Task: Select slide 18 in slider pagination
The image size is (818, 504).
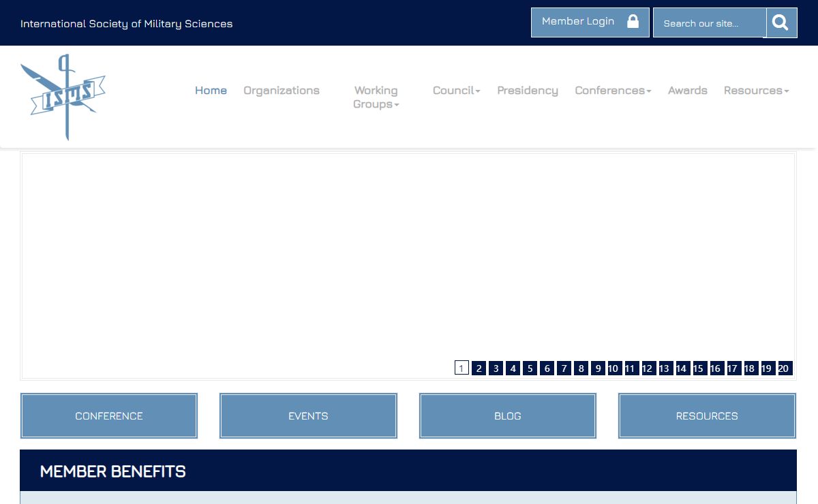Action: coord(750,368)
